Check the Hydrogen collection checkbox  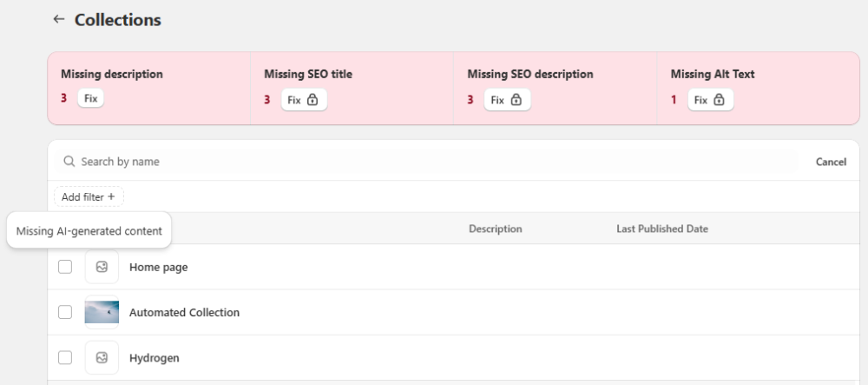pyautogui.click(x=65, y=357)
